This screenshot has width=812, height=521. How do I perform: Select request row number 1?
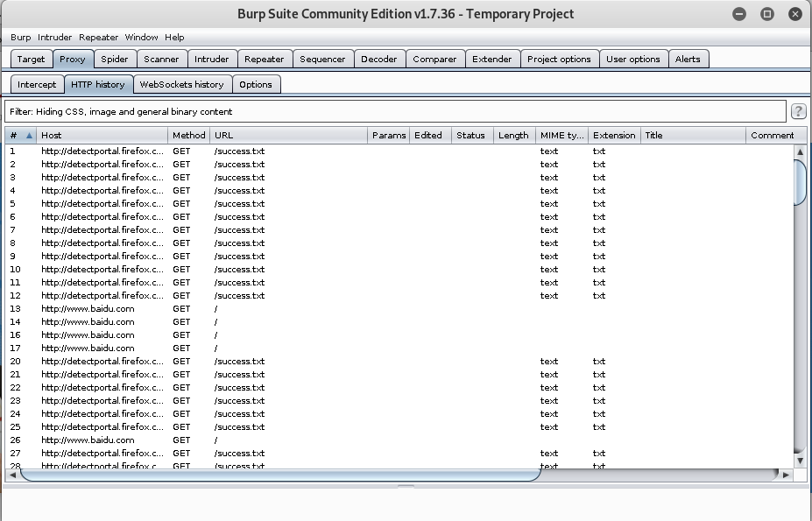(x=399, y=151)
